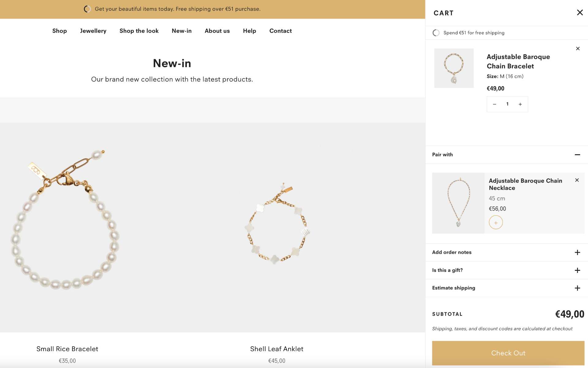Screen dimensions: 588x368
Task: Open the New-in menu item
Action: coord(182,31)
